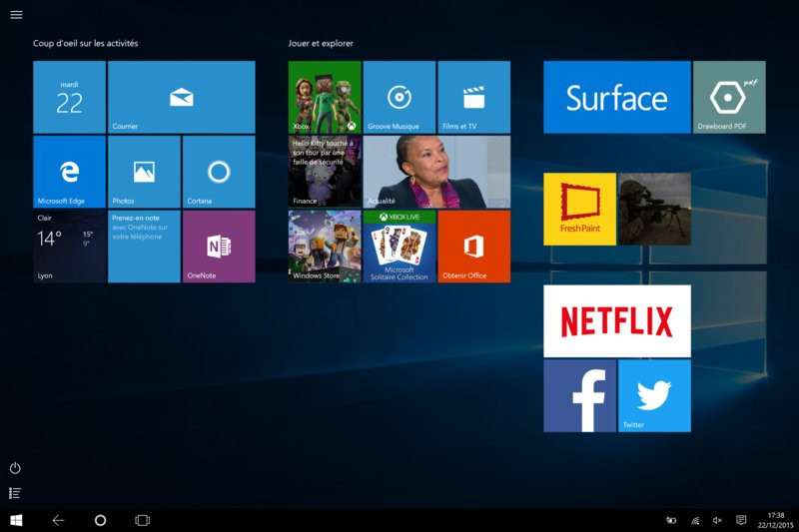Open Films et TV tile

[x=473, y=97]
